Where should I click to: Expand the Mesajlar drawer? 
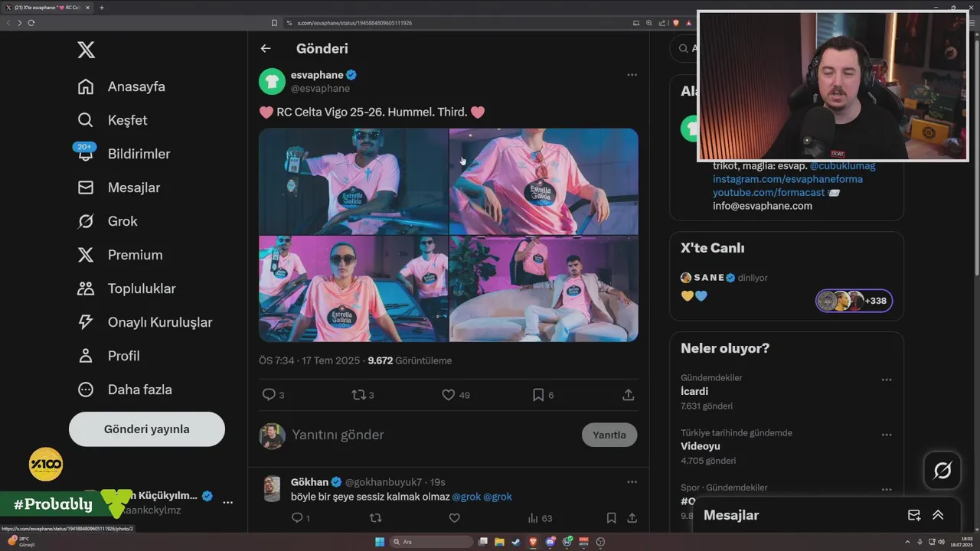938,515
